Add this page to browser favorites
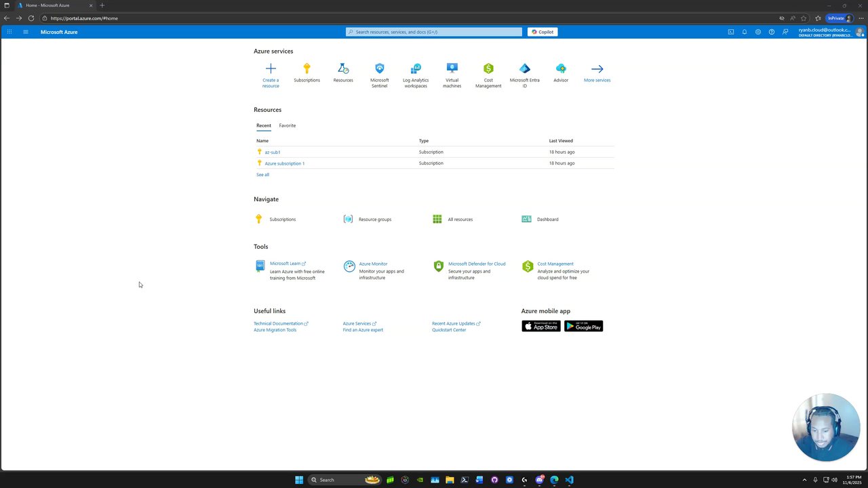This screenshot has width=868, height=488. [804, 18]
